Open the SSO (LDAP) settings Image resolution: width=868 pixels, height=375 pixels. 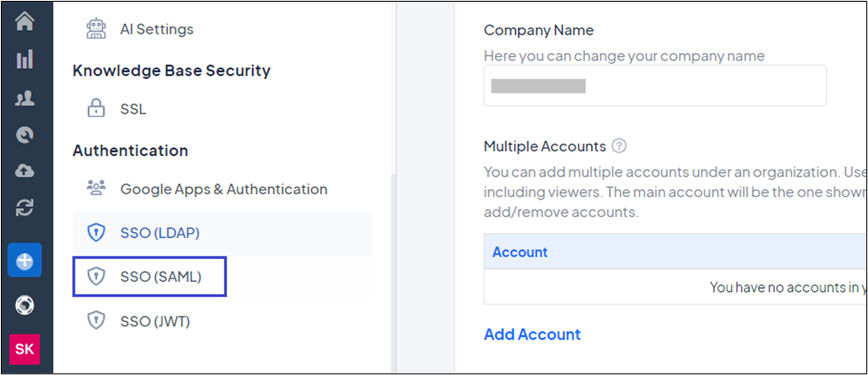tap(160, 233)
